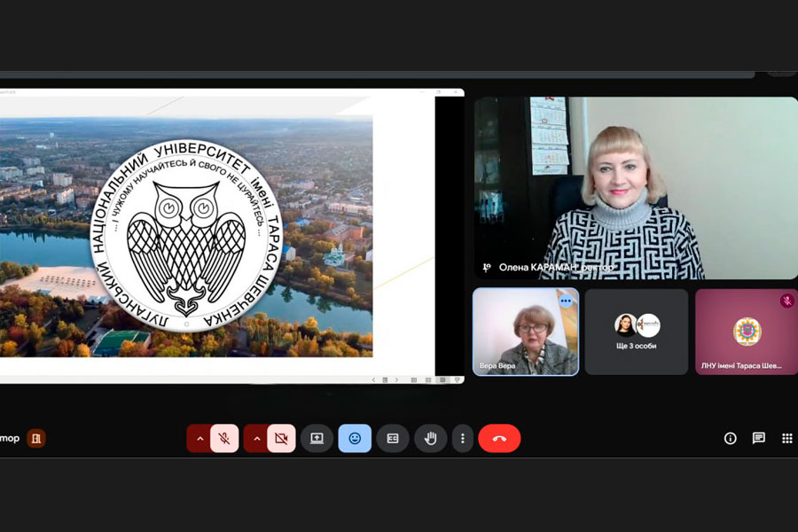The width and height of the screenshot is (798, 532).
Task: Start presenting your screen
Action: 317,438
